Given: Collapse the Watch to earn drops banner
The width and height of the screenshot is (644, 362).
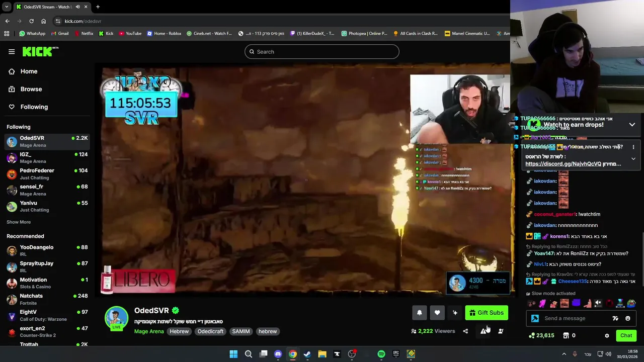Looking at the screenshot, I should click(x=632, y=125).
